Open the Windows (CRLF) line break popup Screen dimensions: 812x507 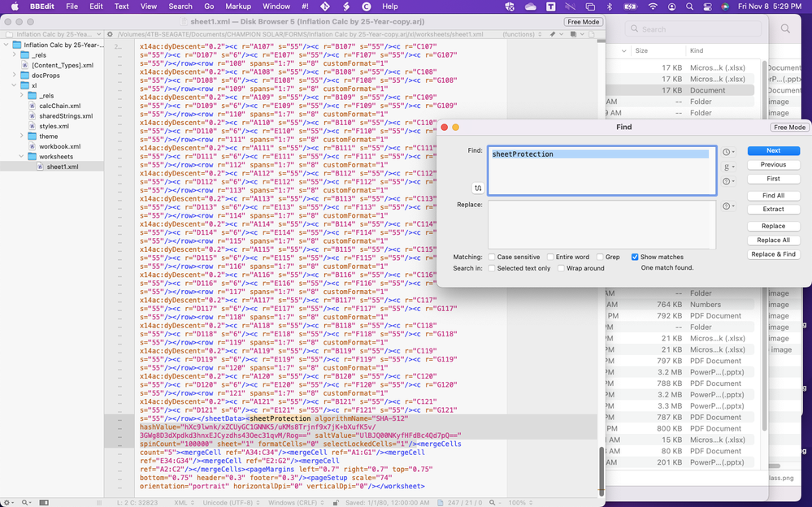coord(297,502)
